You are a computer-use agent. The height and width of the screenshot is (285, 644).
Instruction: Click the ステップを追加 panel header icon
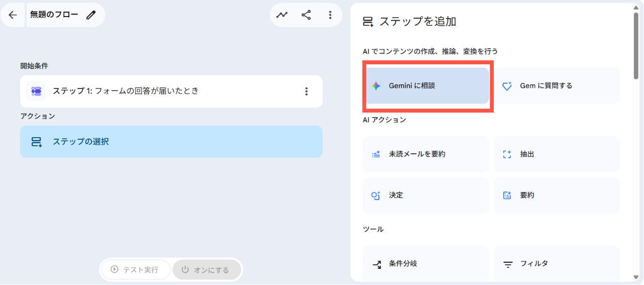coord(368,22)
